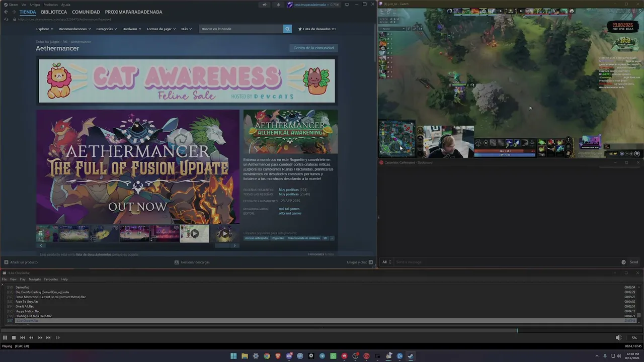Open Gestionar descargas
Screen dimensions: 644x362
point(192,262)
